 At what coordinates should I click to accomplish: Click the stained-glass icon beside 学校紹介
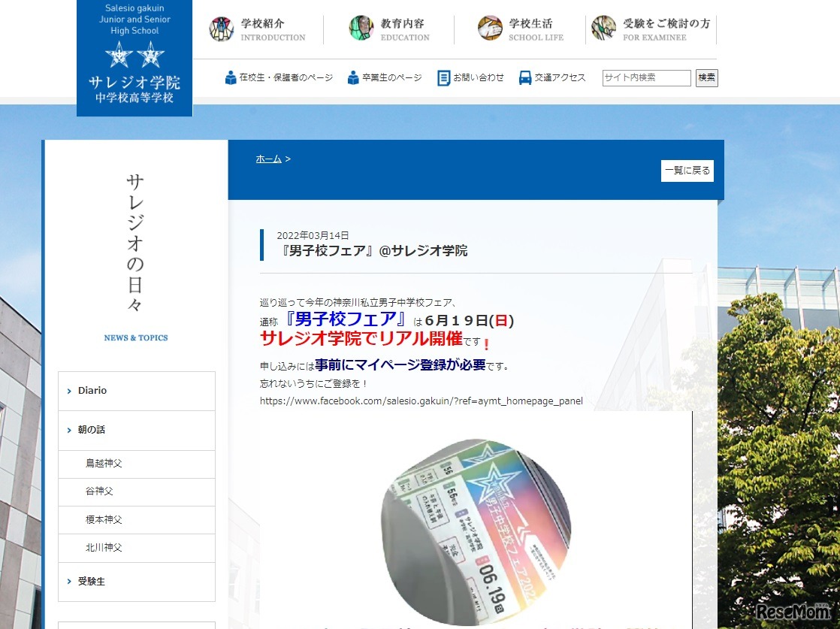pos(222,29)
